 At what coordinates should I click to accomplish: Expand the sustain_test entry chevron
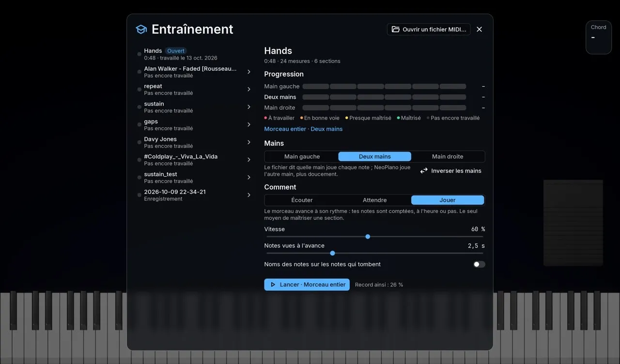coord(249,177)
